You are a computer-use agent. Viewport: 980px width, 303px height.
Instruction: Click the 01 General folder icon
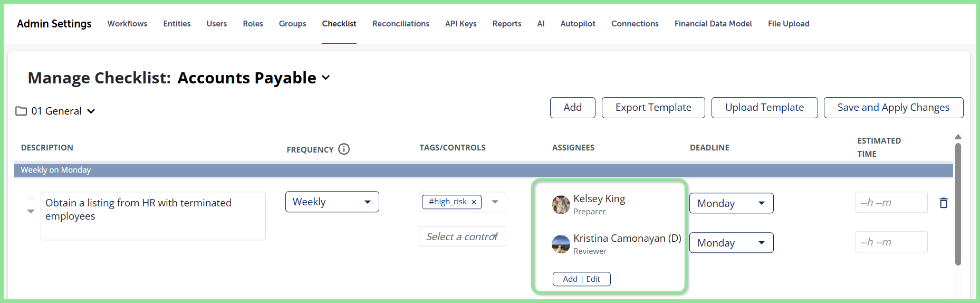(21, 111)
